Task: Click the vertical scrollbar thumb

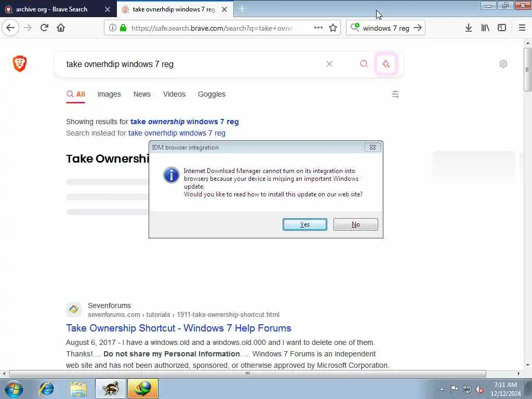Action: [527, 70]
